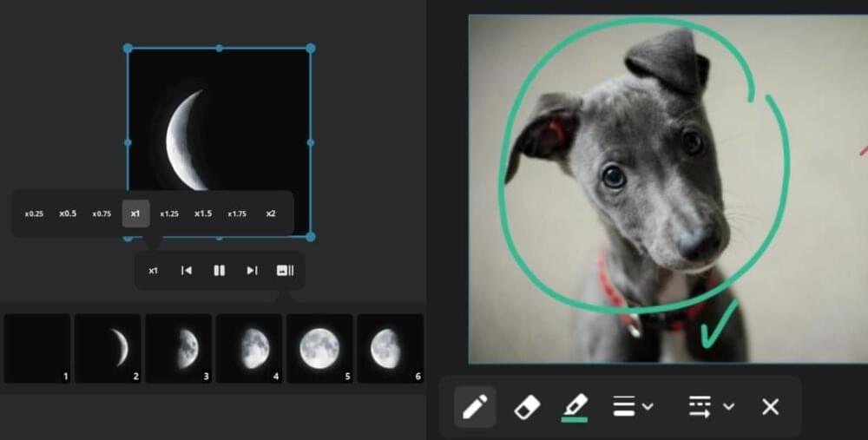This screenshot has width=868, height=440.
Task: Skip to previous frame
Action: [186, 271]
